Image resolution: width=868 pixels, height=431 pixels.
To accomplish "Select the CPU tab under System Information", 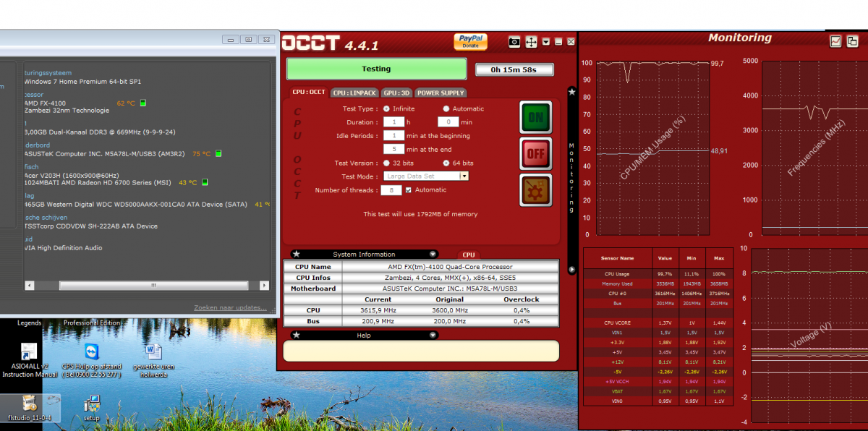I will point(469,255).
